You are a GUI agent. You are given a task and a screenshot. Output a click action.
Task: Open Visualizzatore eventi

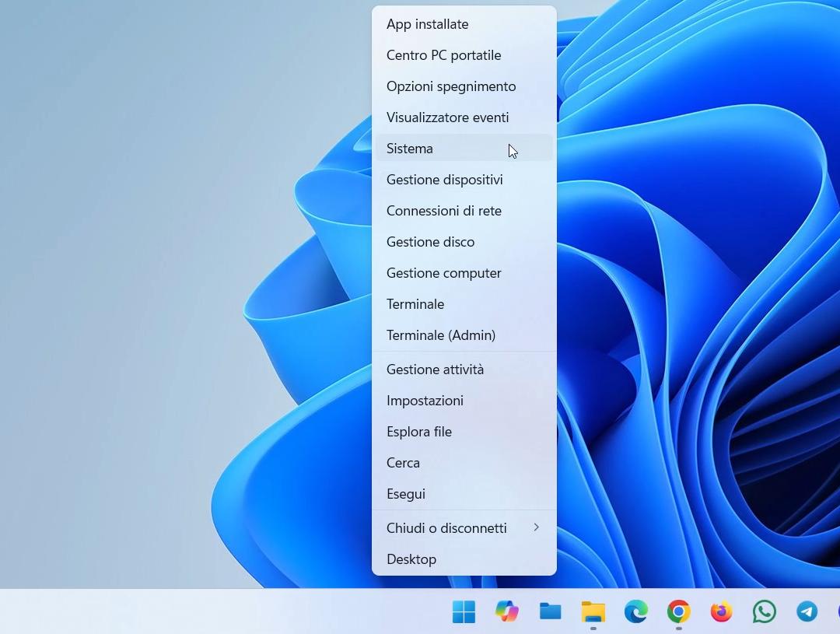447,117
